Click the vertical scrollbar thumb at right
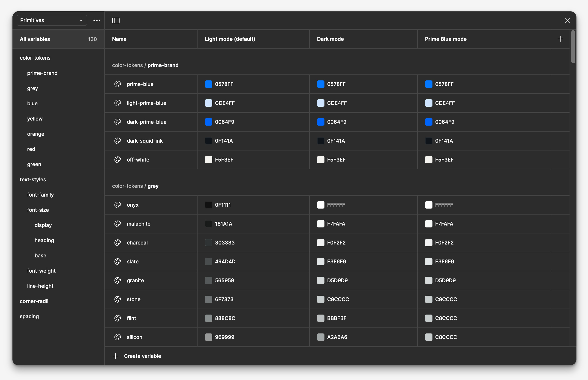The image size is (588, 380). (x=573, y=47)
